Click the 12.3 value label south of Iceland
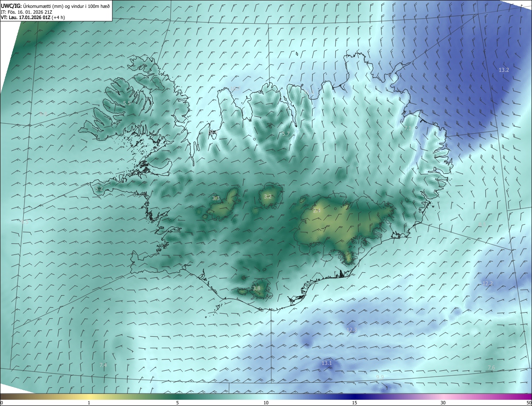This screenshot has width=532, height=406. coord(352,330)
